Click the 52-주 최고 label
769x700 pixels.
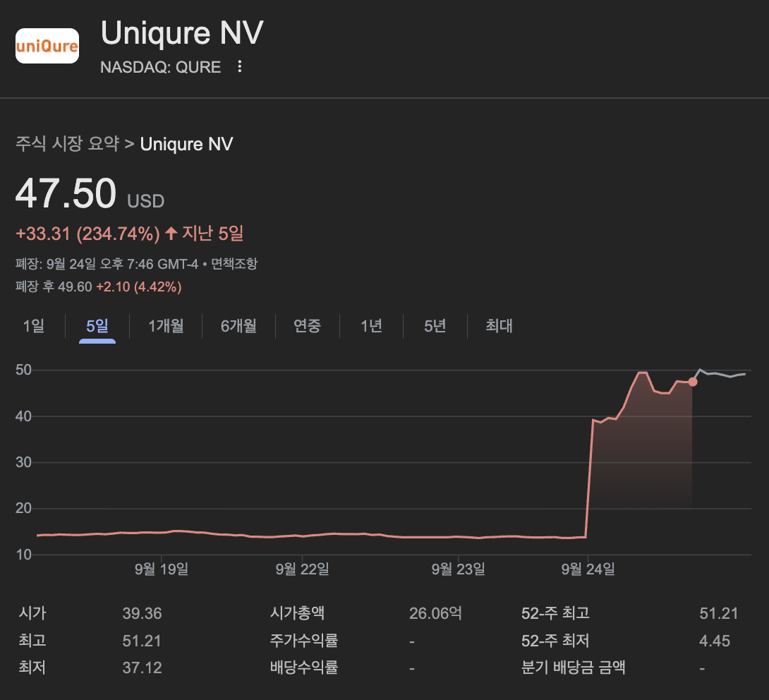(555, 613)
